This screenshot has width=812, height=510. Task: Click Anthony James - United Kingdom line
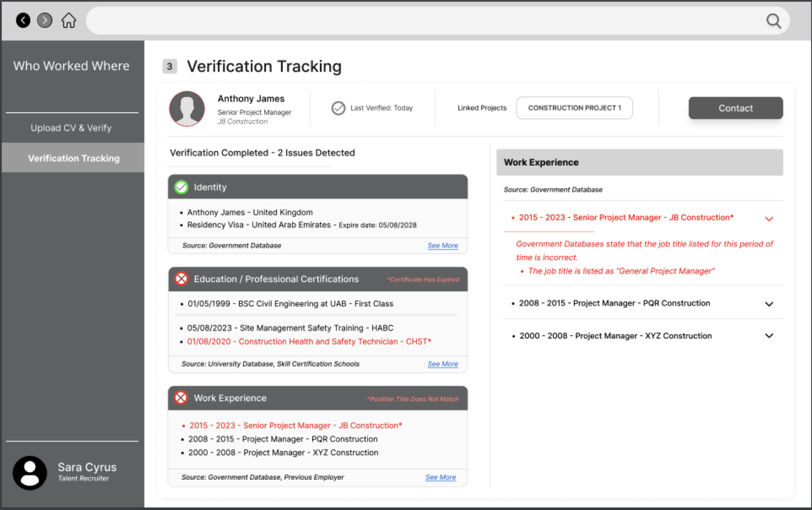pos(250,212)
